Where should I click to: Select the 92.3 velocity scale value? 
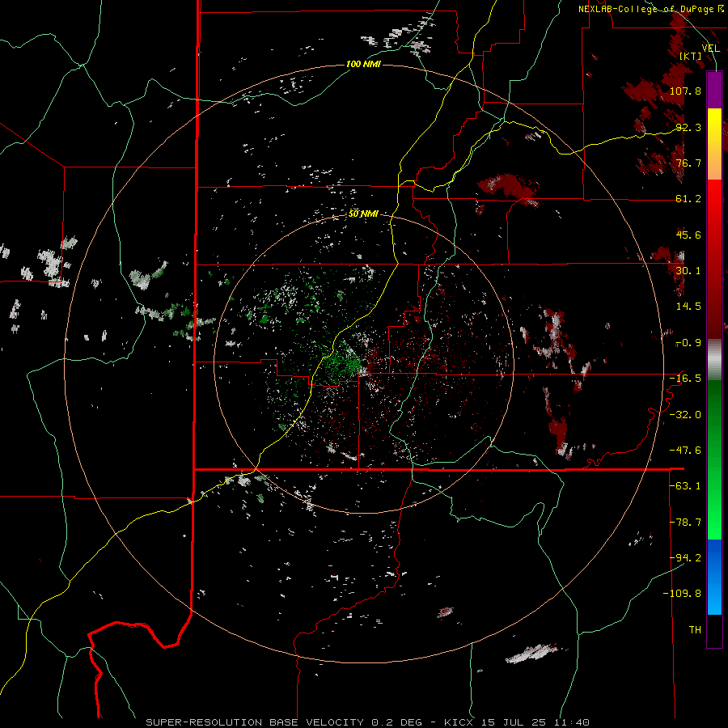coord(688,127)
